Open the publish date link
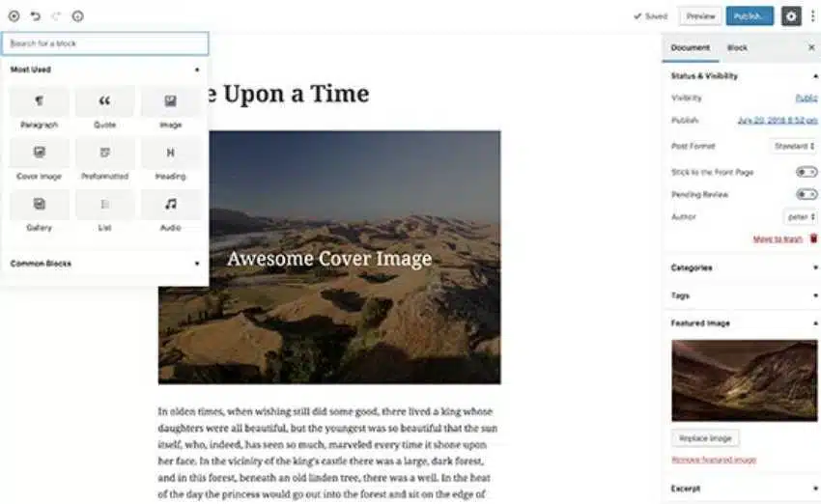Image resolution: width=821 pixels, height=504 pixels. (778, 121)
